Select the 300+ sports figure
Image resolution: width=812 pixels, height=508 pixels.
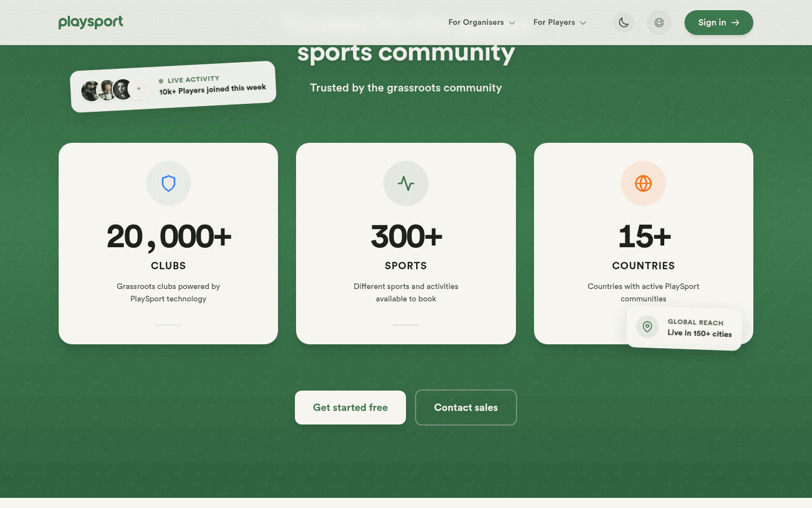coord(406,237)
